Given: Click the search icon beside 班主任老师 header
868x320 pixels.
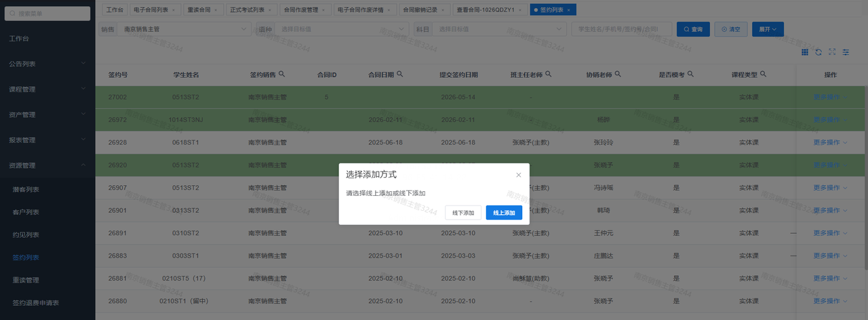Looking at the screenshot, I should coord(548,75).
